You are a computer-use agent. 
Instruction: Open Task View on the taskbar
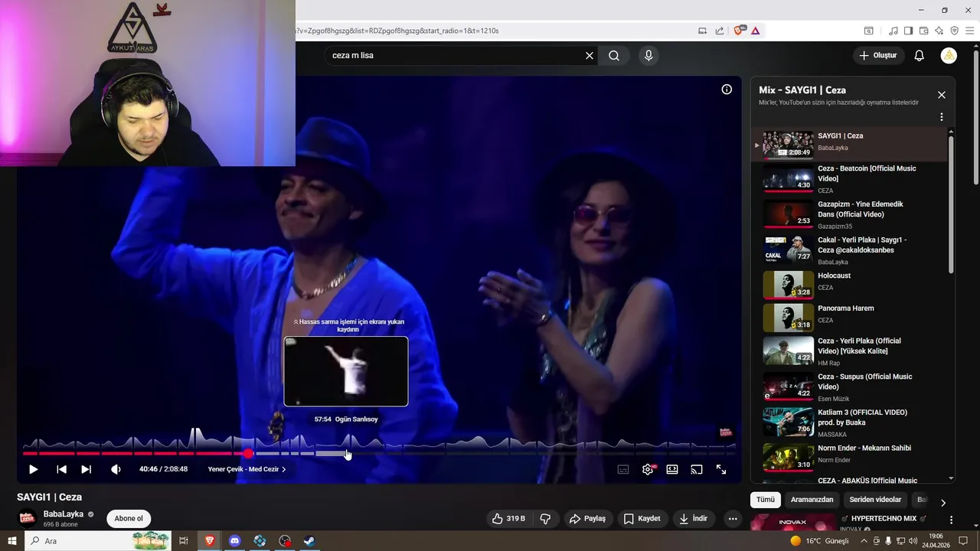tap(184, 540)
